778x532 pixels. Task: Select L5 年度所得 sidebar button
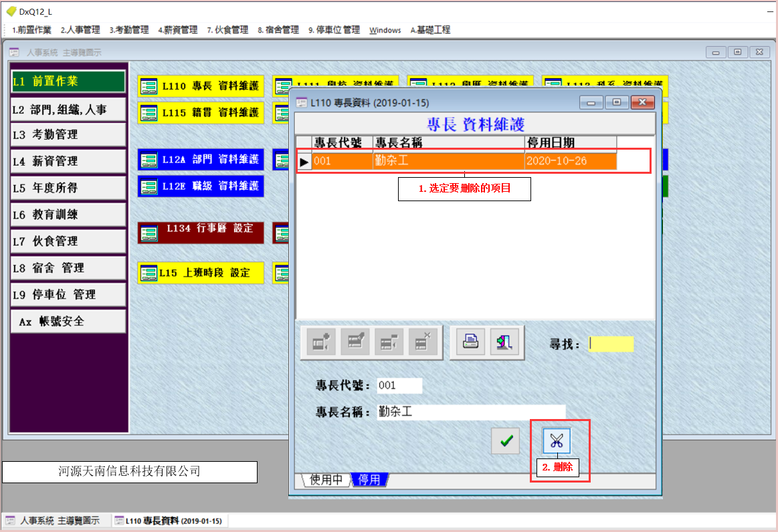tap(68, 188)
